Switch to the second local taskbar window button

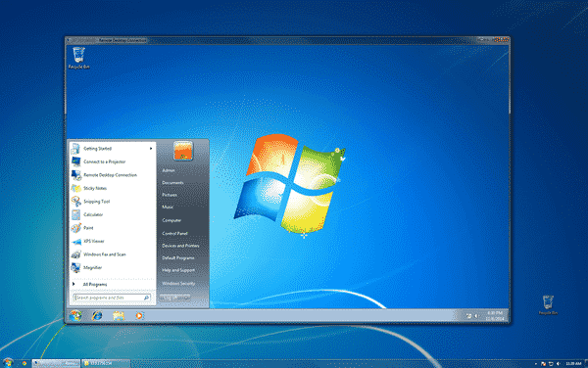point(107,363)
